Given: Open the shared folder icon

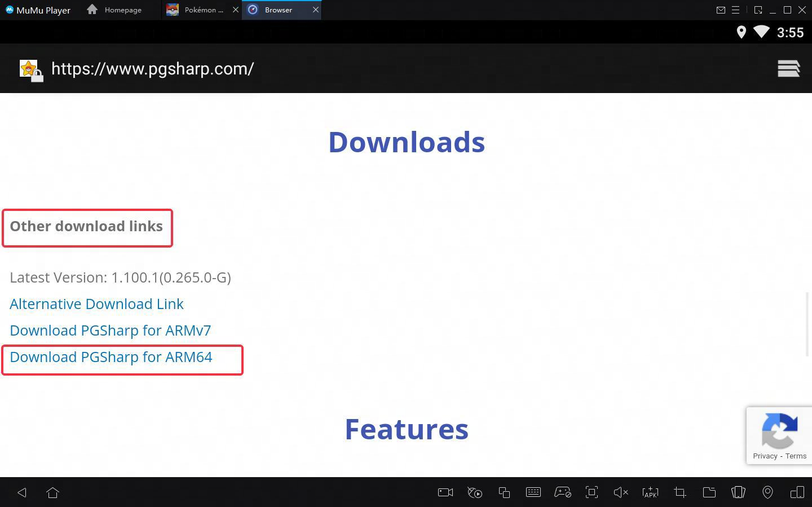Looking at the screenshot, I should [x=709, y=492].
